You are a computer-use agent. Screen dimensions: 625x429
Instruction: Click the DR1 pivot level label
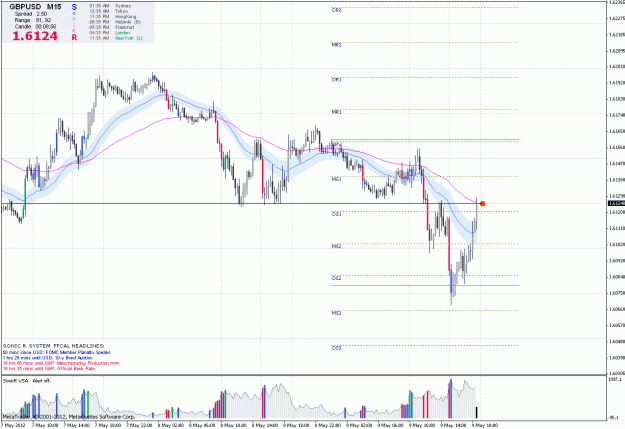(336, 80)
